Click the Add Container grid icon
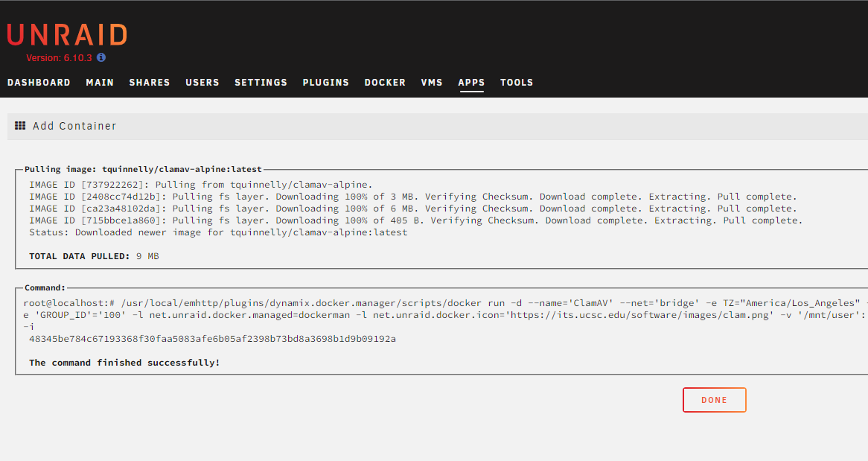Screen dimensions: 868x461 pyautogui.click(x=20, y=126)
